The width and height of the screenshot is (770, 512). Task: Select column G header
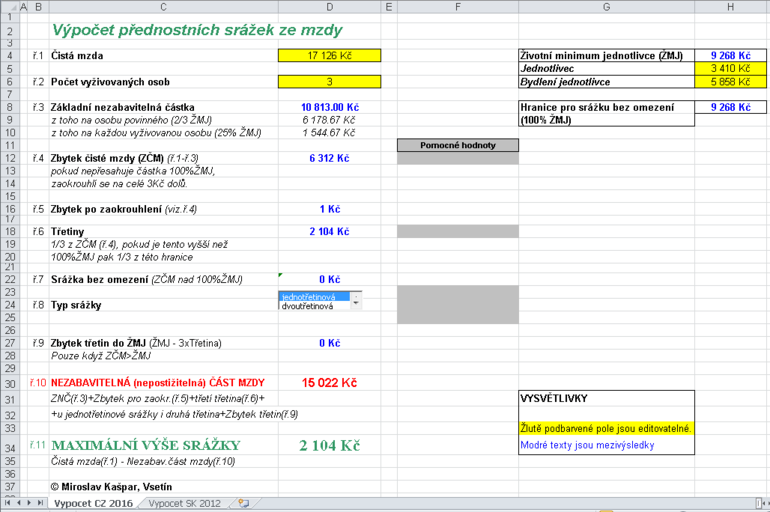point(606,7)
